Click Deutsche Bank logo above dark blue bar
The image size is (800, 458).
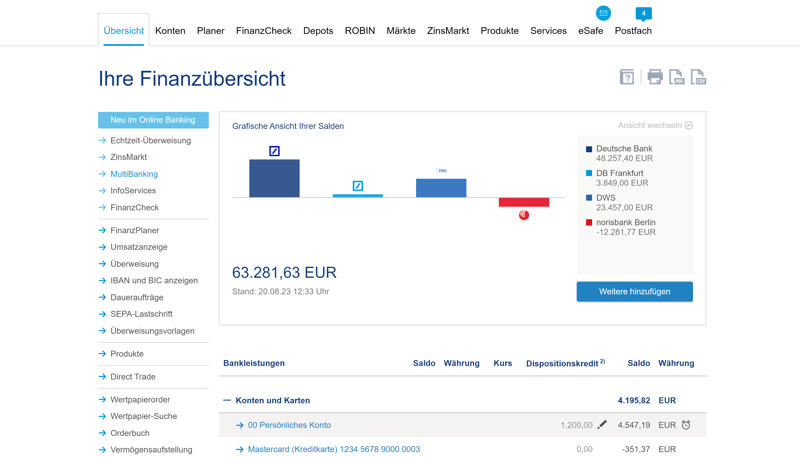point(274,151)
